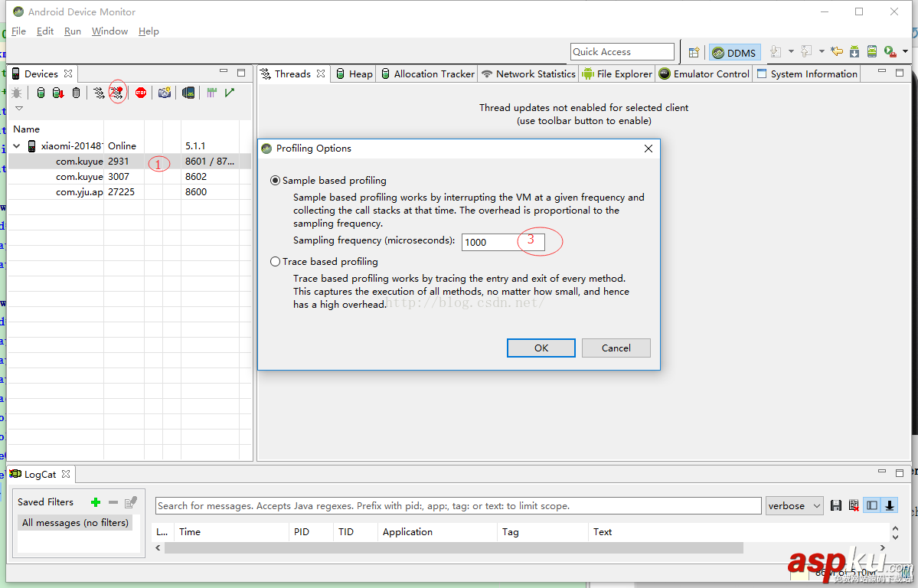Click Dump HPROF file icon
The width and height of the screenshot is (918, 588).
coord(57,92)
